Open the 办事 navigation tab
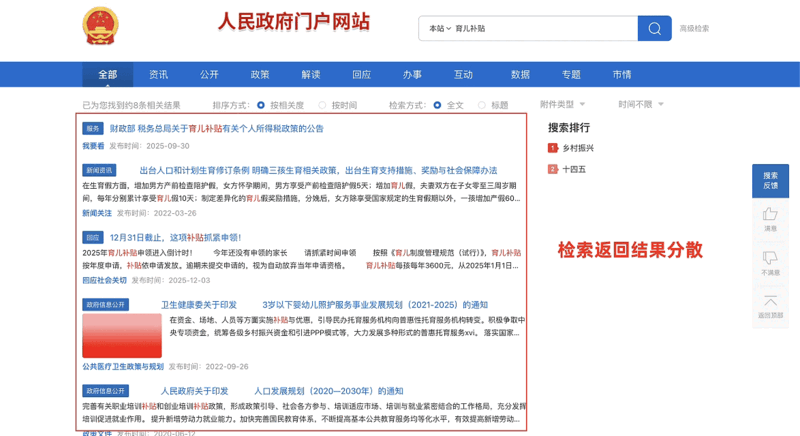 [x=412, y=75]
